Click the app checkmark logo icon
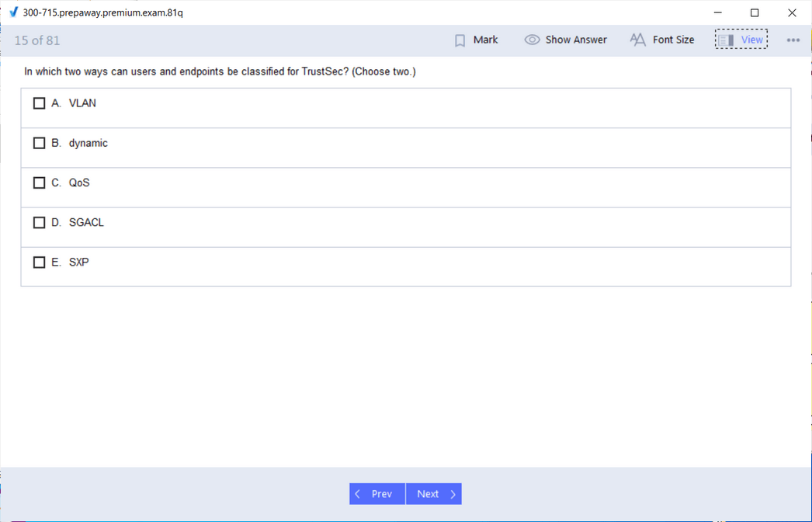The width and height of the screenshot is (812, 522). (x=13, y=12)
